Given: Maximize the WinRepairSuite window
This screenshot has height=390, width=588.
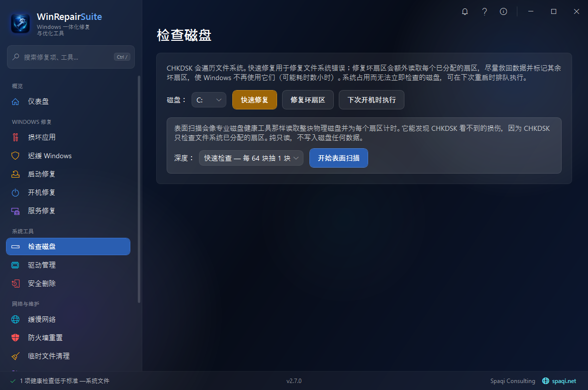Looking at the screenshot, I should click(554, 11).
